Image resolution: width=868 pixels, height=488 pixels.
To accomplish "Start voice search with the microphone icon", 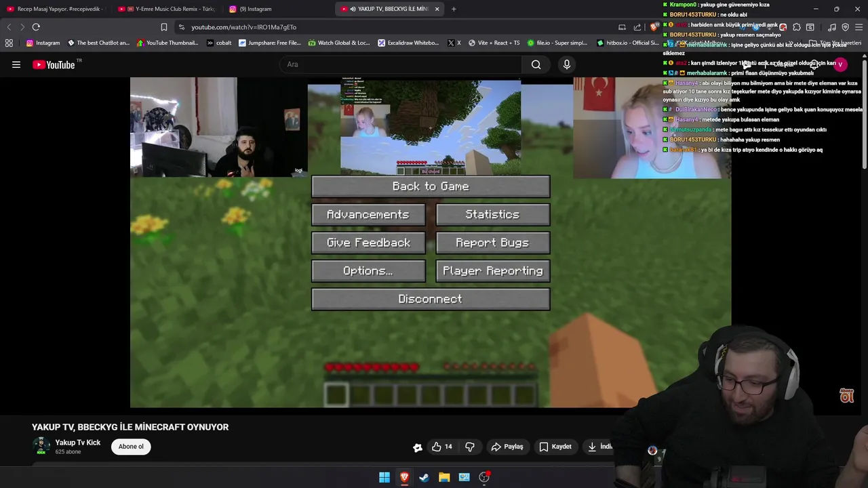I will (x=567, y=64).
